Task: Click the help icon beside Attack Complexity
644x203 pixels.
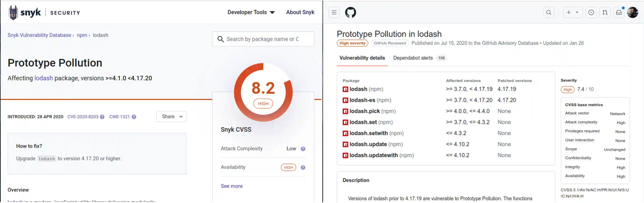Action: [303, 149]
